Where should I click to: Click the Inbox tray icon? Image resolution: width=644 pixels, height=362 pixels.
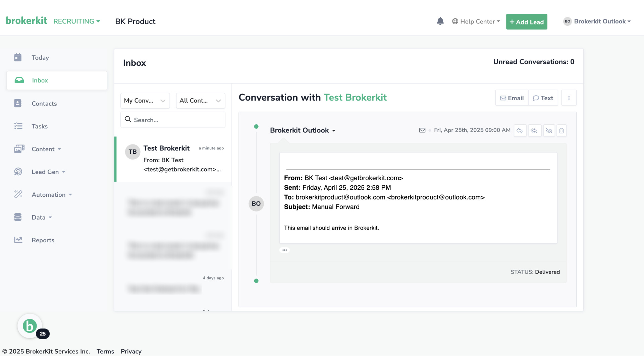19,80
